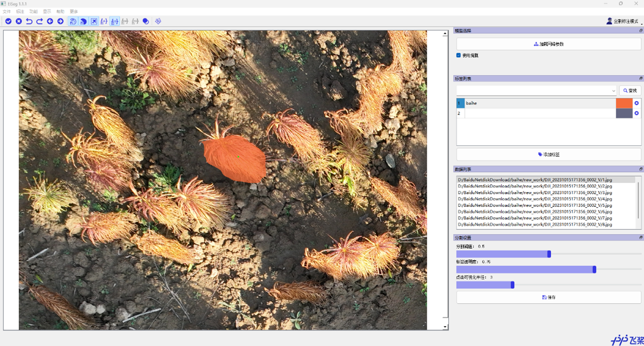Redo the annotation action
The image size is (644, 346).
pyautogui.click(x=40, y=21)
